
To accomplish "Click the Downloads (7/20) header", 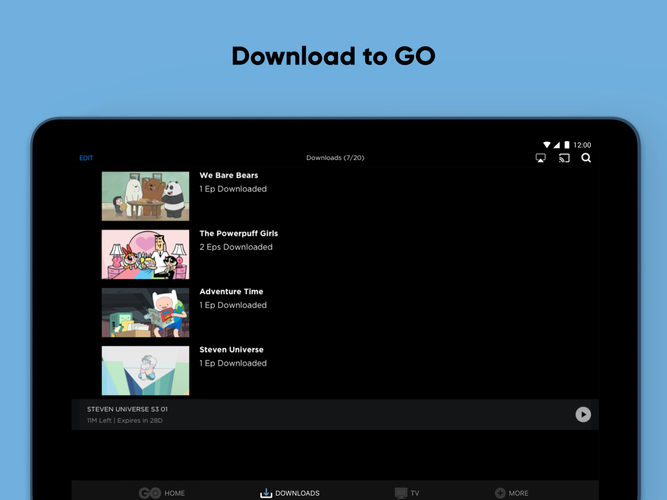I will [335, 158].
